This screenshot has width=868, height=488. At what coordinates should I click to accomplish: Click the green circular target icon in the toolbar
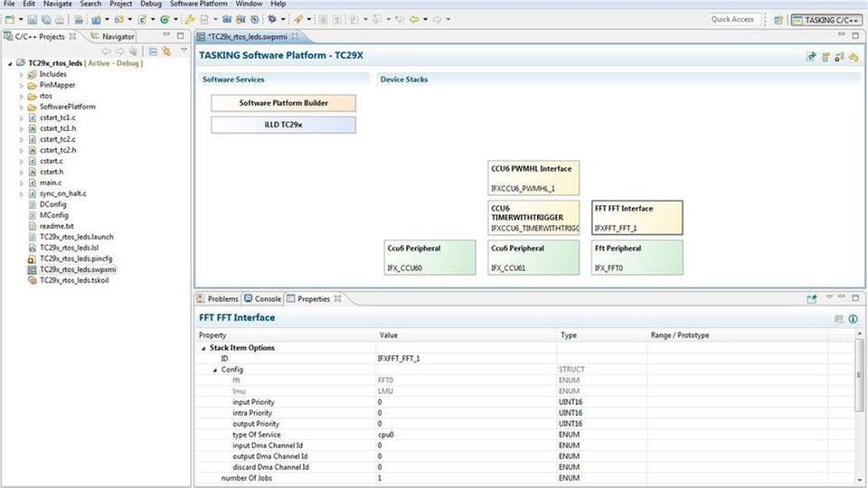pos(165,19)
